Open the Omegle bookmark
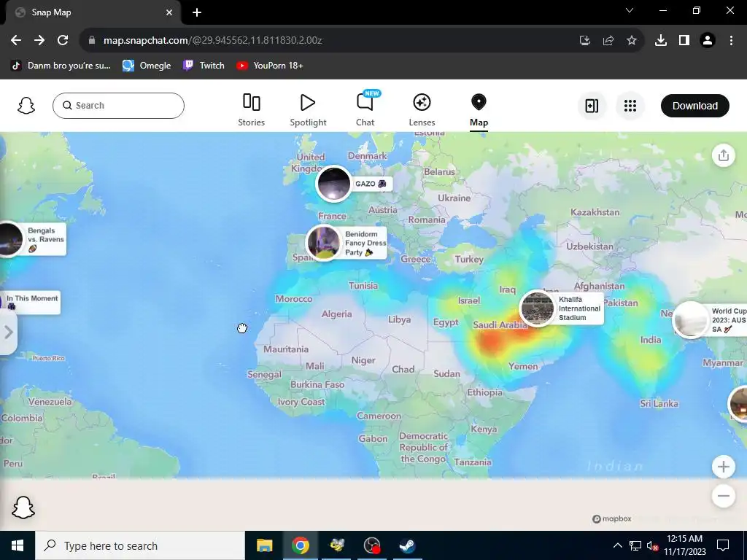The height and width of the screenshot is (560, 747). pos(147,66)
